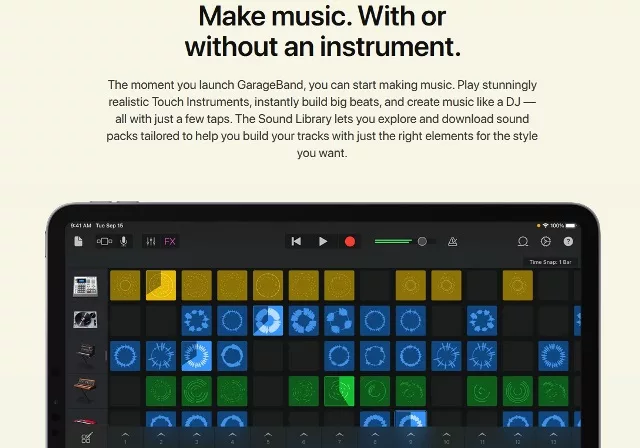This screenshot has width=640, height=448.
Task: Go to beginning of the song
Action: 296,242
